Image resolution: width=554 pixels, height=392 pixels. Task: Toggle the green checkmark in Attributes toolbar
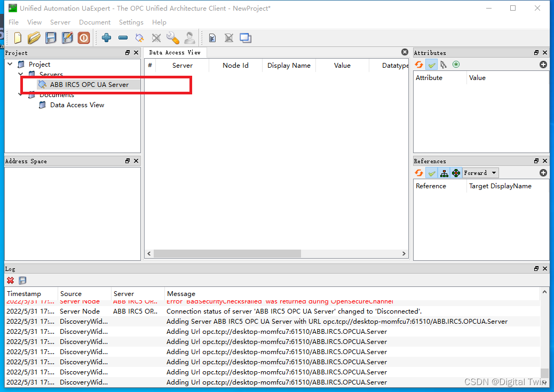tap(431, 65)
